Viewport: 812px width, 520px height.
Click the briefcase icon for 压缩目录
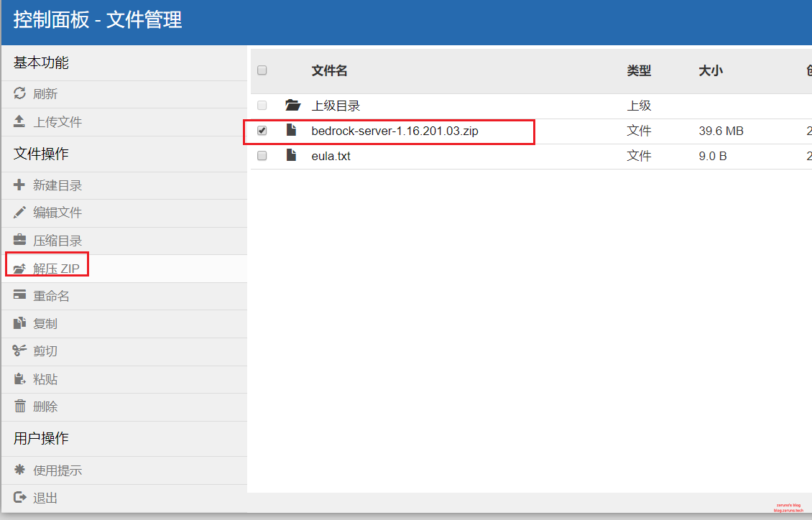[x=19, y=240]
